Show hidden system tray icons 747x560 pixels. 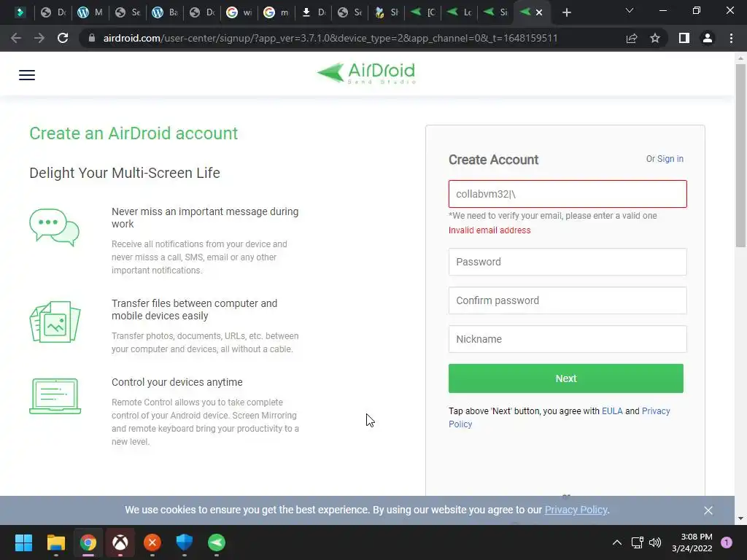tap(617, 542)
